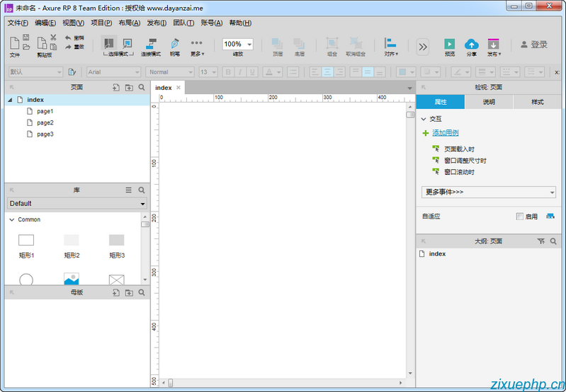This screenshot has height=392, width=566.
Task: Click the add page icon in pages panel
Action: click(116, 87)
